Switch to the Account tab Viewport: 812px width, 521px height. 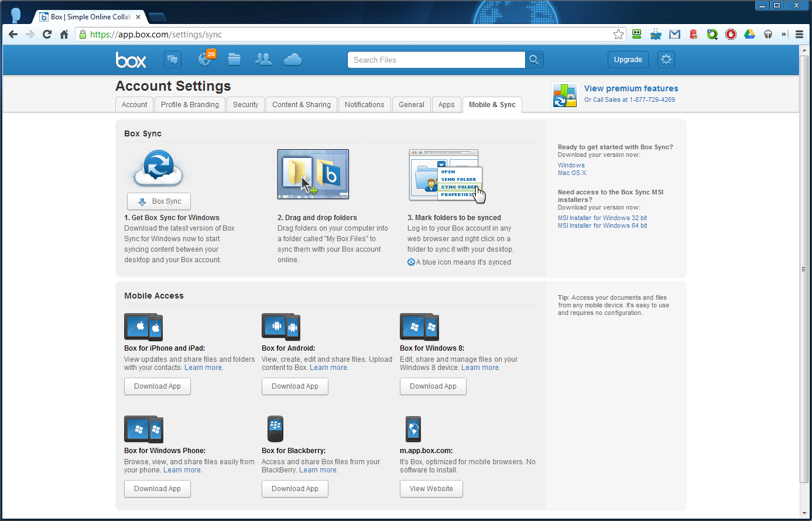(x=135, y=105)
